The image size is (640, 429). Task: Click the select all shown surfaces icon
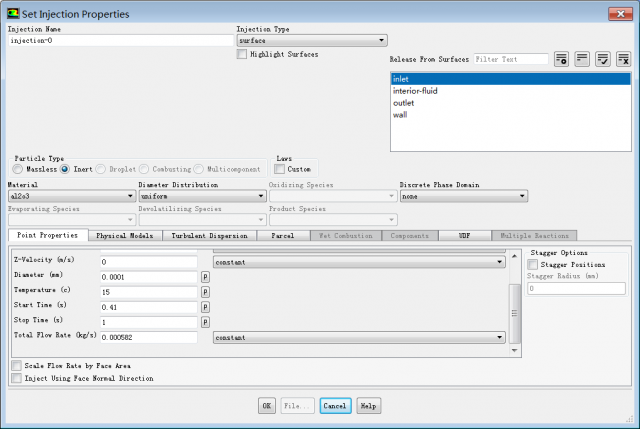click(x=602, y=60)
